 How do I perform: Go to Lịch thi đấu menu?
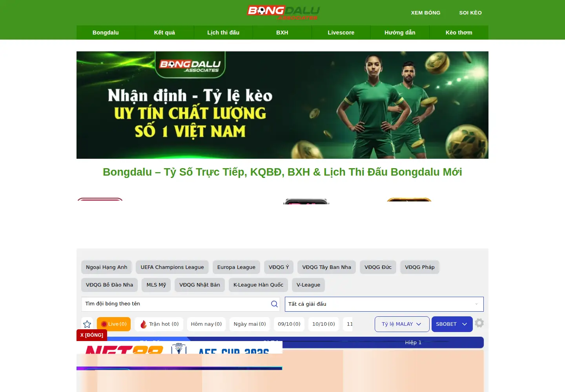point(223,33)
